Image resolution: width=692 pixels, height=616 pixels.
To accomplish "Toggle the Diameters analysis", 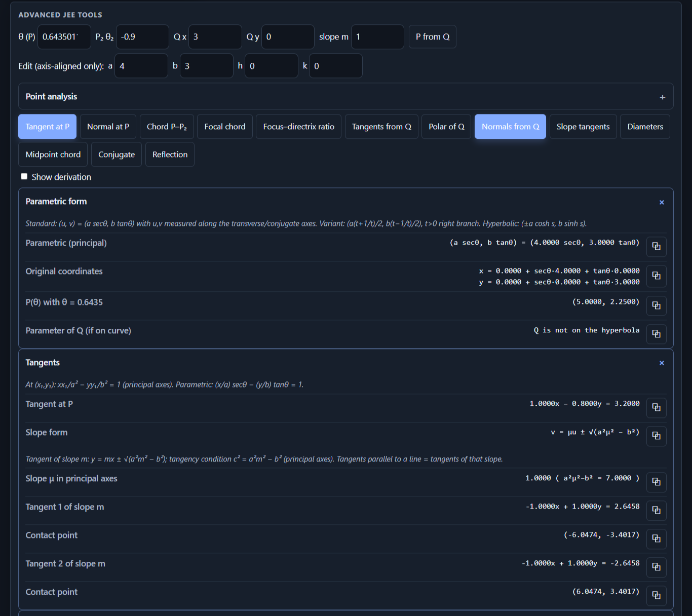I will (645, 127).
